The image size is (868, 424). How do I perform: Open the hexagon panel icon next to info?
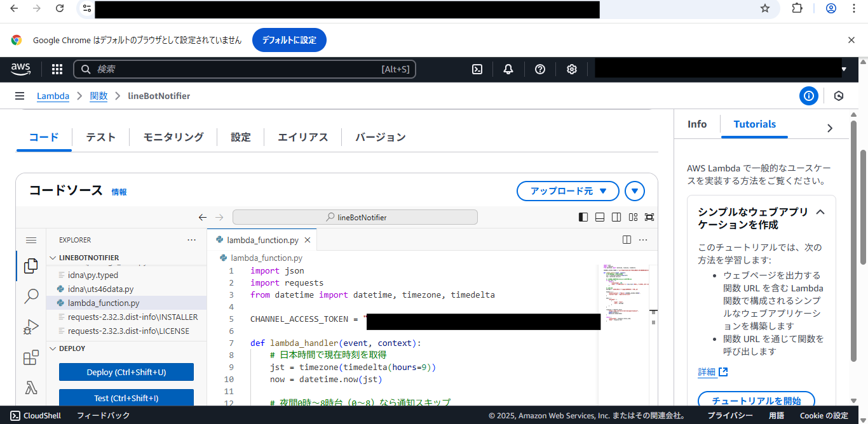tap(839, 96)
